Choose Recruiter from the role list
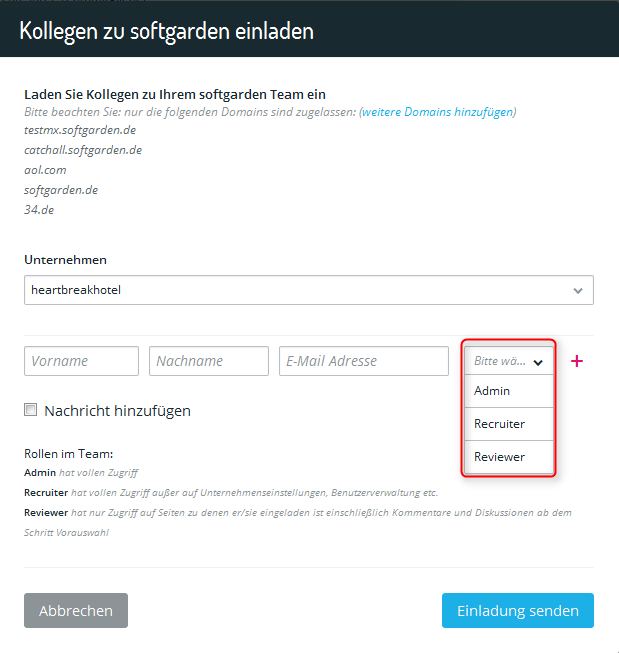This screenshot has width=619, height=653. point(509,424)
